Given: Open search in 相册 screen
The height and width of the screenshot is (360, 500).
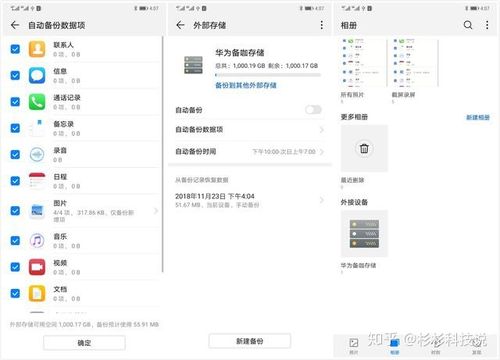Looking at the screenshot, I should (x=468, y=25).
